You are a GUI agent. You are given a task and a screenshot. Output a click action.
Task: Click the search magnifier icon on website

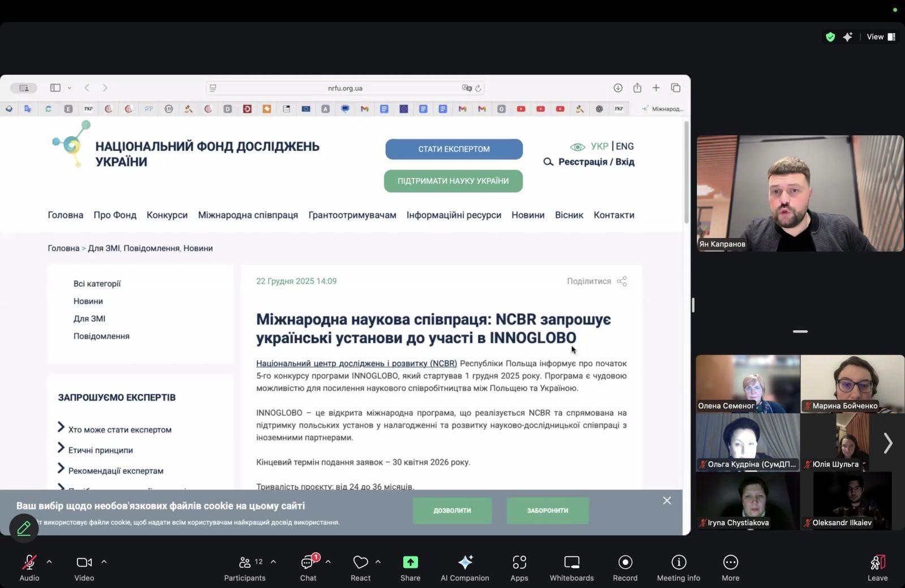click(x=548, y=162)
